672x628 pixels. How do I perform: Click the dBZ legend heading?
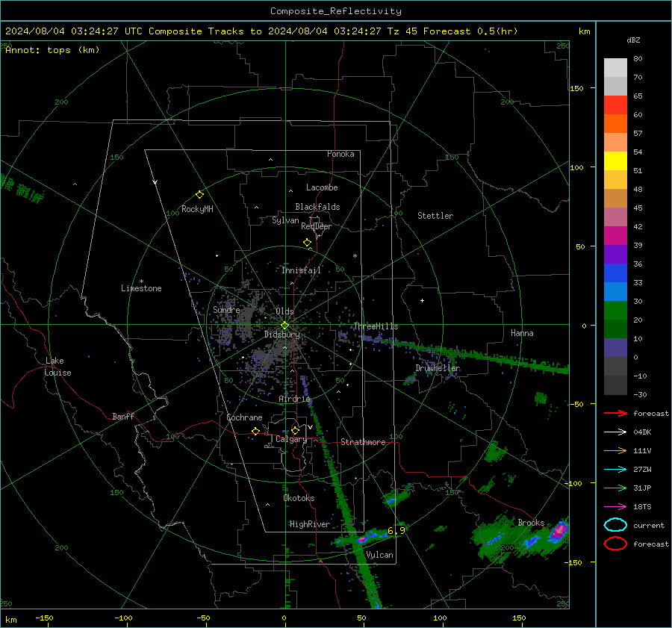pos(633,40)
